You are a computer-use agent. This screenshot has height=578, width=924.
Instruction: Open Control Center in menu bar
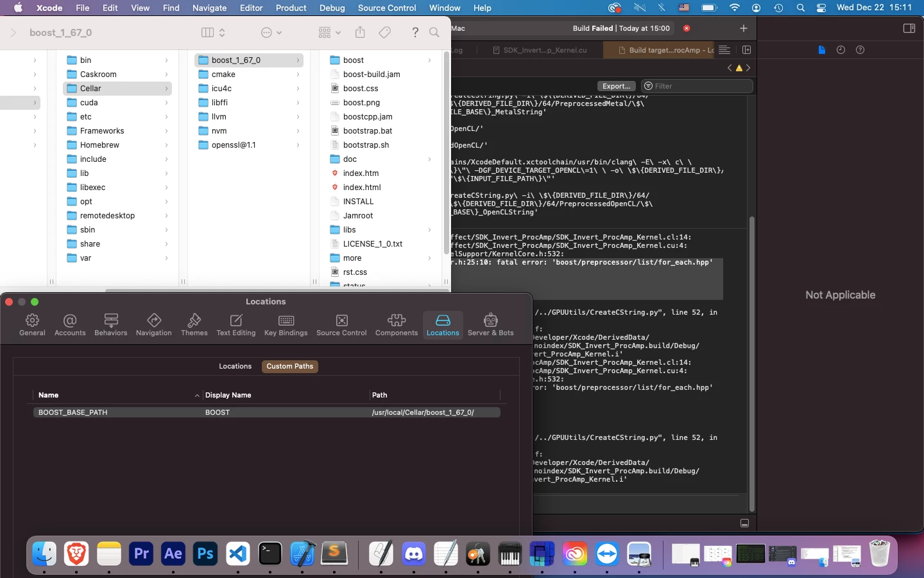pyautogui.click(x=821, y=8)
